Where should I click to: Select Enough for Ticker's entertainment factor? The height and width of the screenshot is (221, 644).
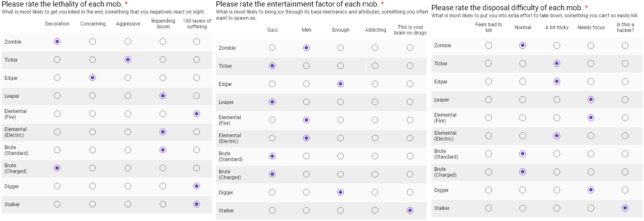pos(341,66)
